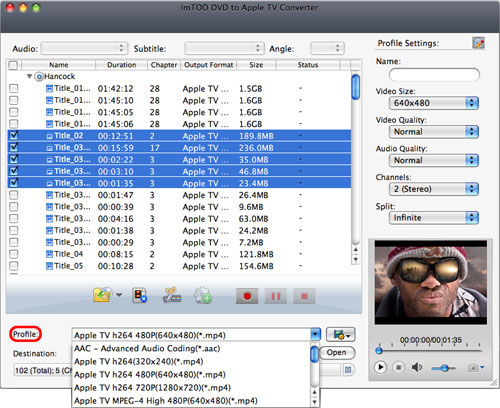Expand the add DVD dropdown arrow
500x408 pixels.
click(x=119, y=295)
